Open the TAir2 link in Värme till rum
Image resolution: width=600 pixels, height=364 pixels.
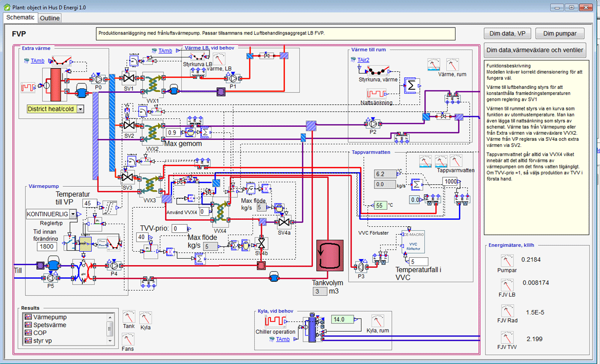coord(363,60)
